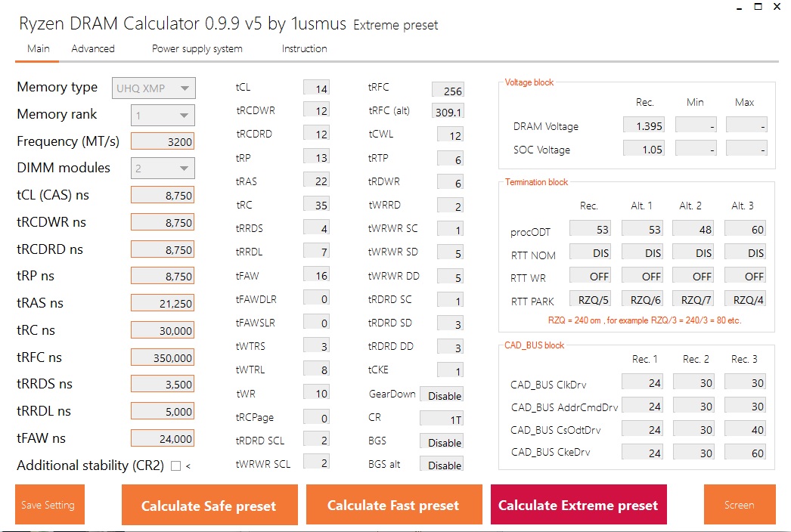Open the Instruction tab
791x532 pixels.
point(304,48)
